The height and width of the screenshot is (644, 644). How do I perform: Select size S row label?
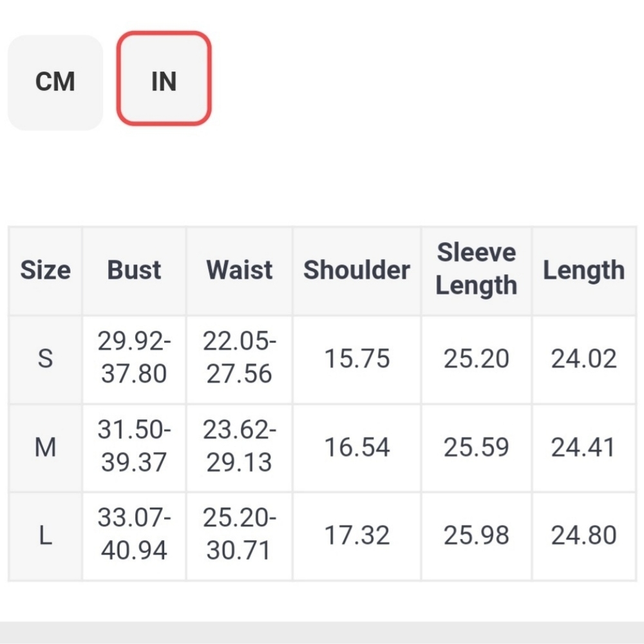[45, 359]
